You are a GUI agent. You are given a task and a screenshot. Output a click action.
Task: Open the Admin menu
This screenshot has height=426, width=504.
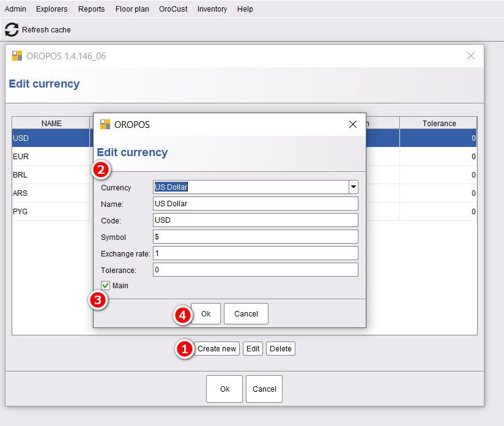coord(15,9)
